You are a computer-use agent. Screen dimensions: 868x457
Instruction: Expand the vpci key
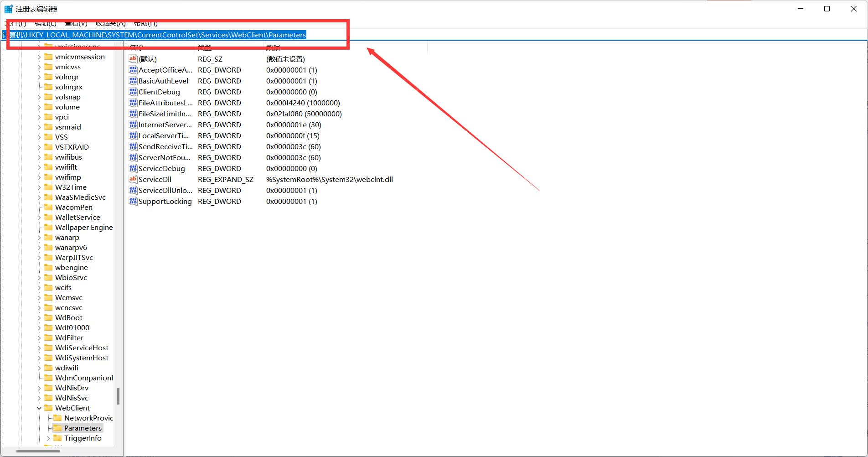tap(39, 117)
